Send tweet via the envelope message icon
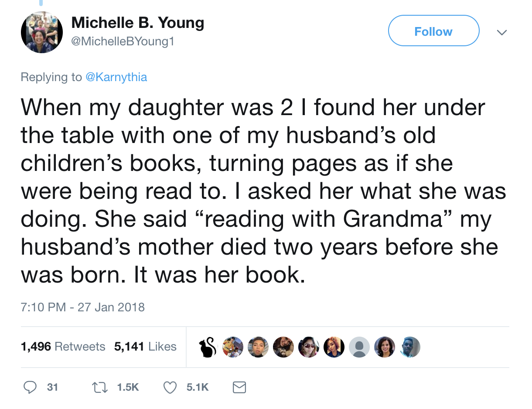This screenshot has height=409, width=532. tap(239, 387)
